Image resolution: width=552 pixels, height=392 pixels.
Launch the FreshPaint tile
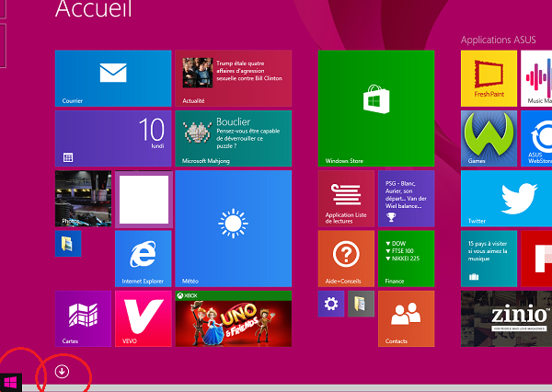(489, 78)
